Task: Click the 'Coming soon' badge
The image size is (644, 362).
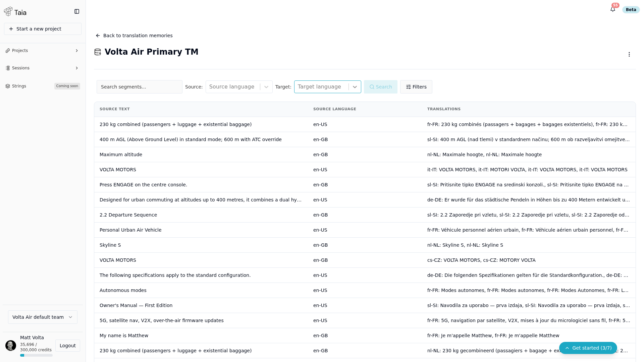Action: [x=67, y=86]
